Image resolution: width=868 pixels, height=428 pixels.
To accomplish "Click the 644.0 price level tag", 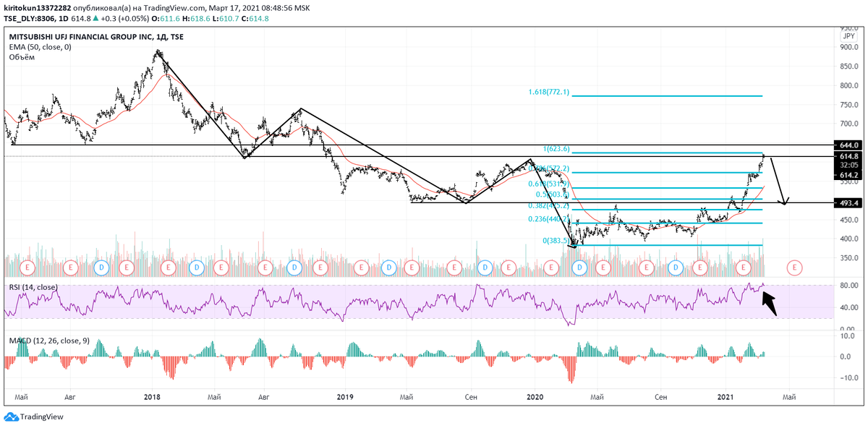I will (x=848, y=145).
